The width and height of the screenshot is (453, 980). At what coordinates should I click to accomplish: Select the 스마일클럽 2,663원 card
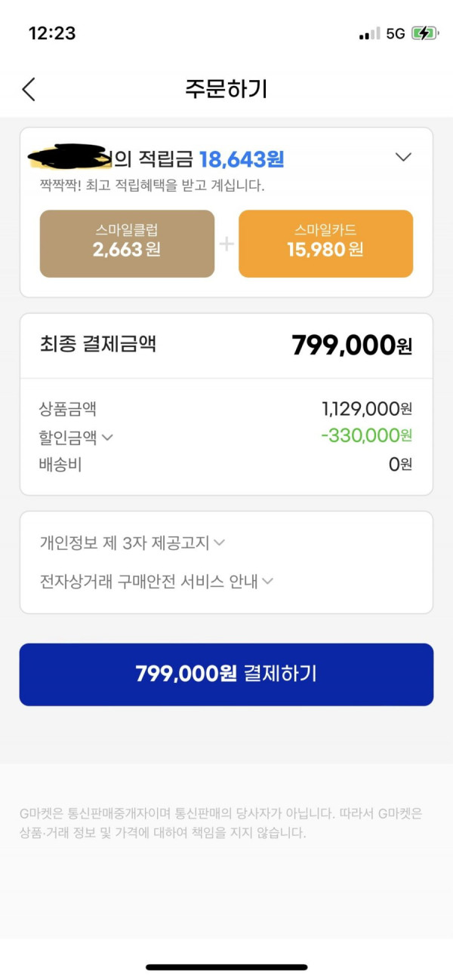[127, 244]
